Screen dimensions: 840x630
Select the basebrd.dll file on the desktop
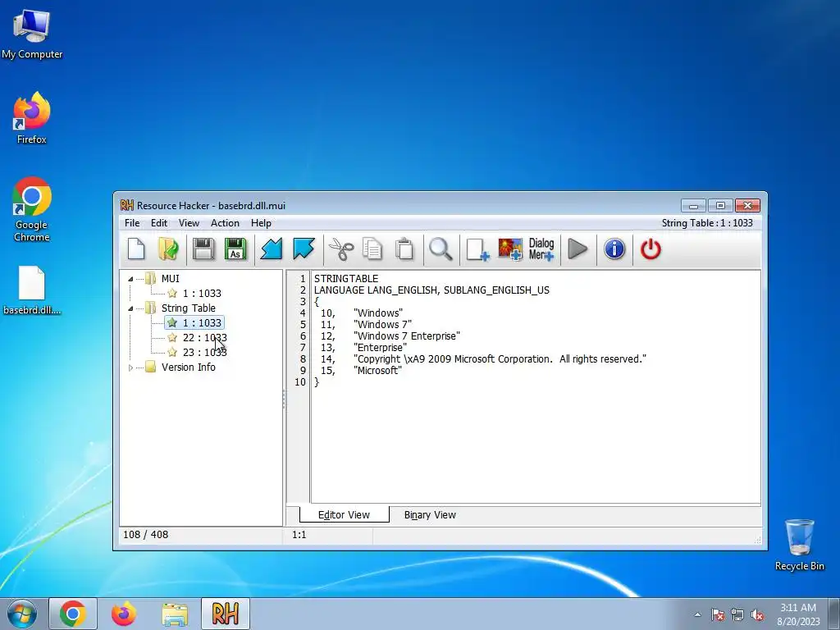click(x=32, y=290)
